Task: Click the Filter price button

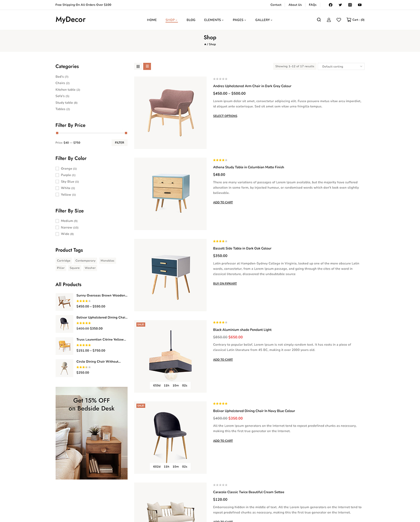Action: (x=119, y=143)
